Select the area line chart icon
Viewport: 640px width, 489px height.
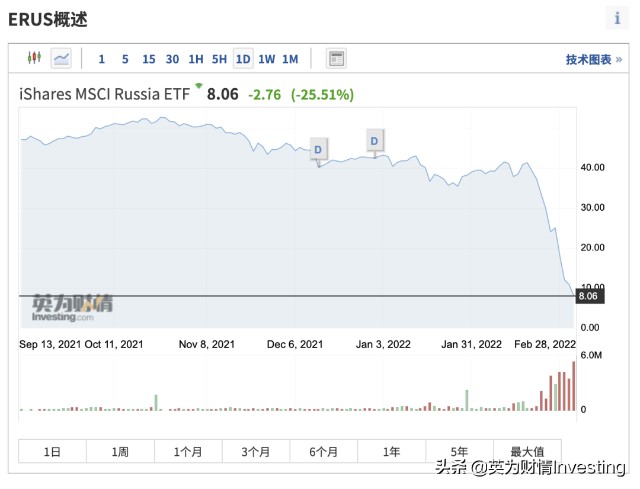pyautogui.click(x=61, y=58)
